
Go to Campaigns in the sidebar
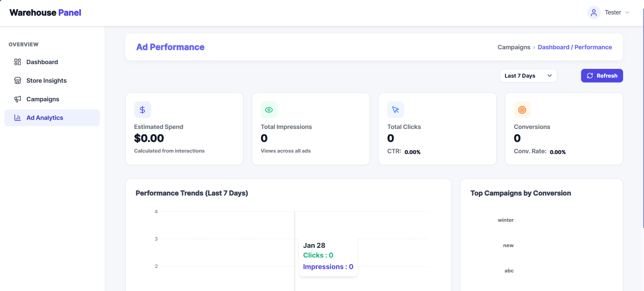pos(43,99)
